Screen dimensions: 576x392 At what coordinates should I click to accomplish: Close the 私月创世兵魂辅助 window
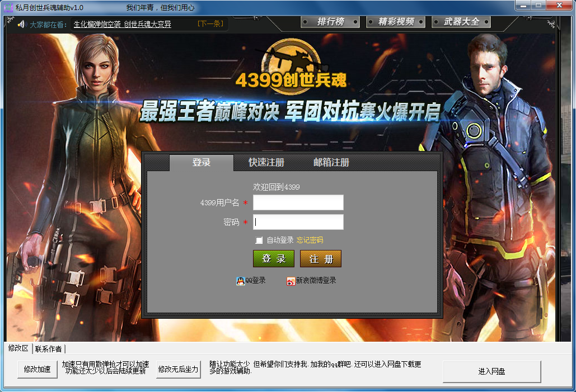[x=559, y=5]
